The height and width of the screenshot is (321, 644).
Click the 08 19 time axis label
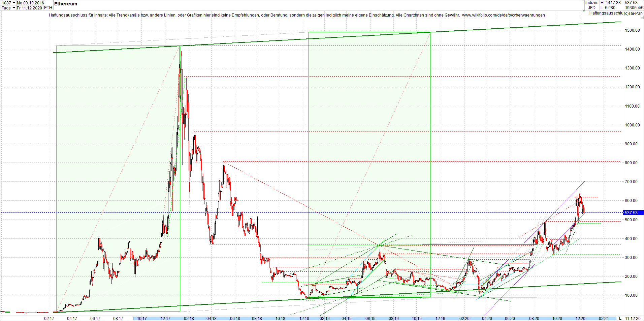coord(394,318)
